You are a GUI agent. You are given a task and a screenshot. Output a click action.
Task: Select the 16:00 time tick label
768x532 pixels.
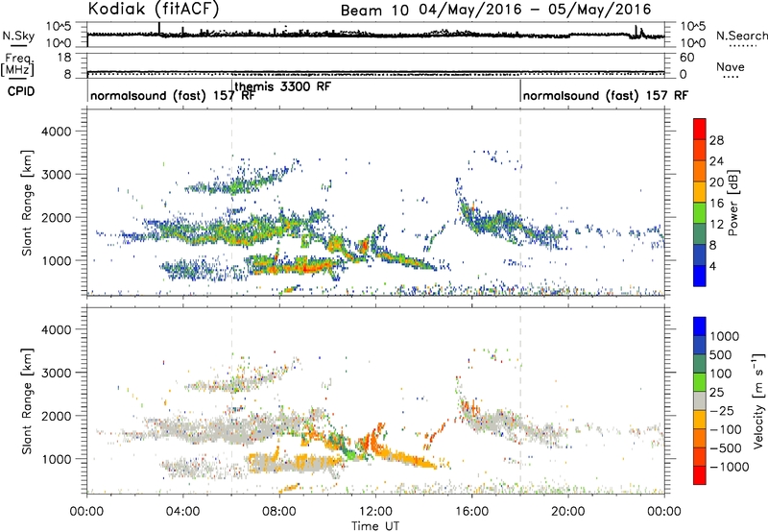471,512
